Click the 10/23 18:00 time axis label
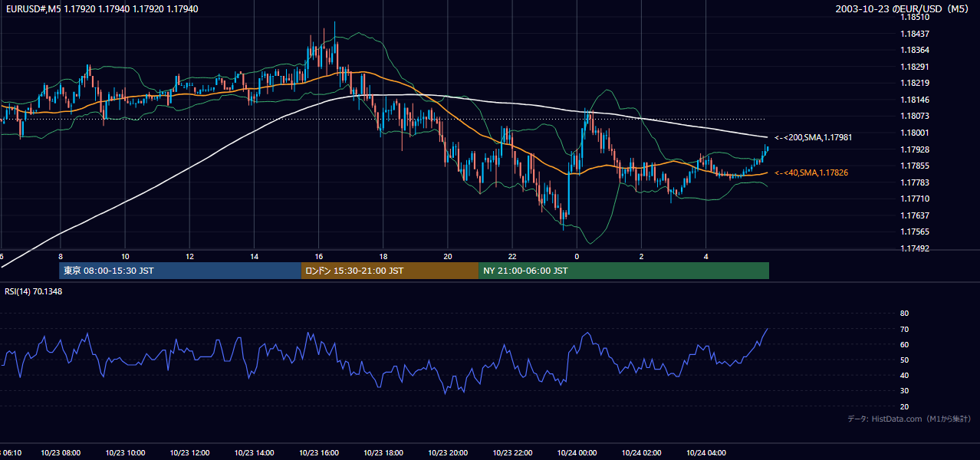This screenshot has width=980, height=460. 383,453
